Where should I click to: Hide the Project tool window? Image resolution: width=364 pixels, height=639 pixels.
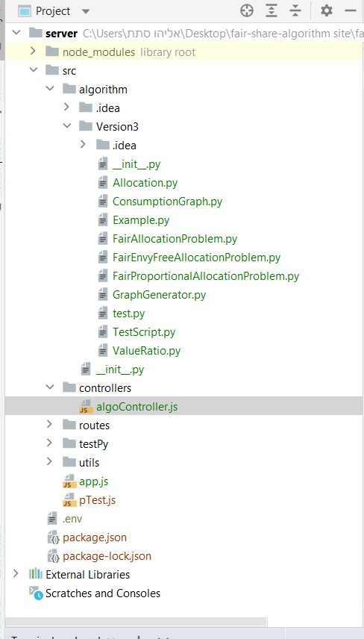(351, 10)
